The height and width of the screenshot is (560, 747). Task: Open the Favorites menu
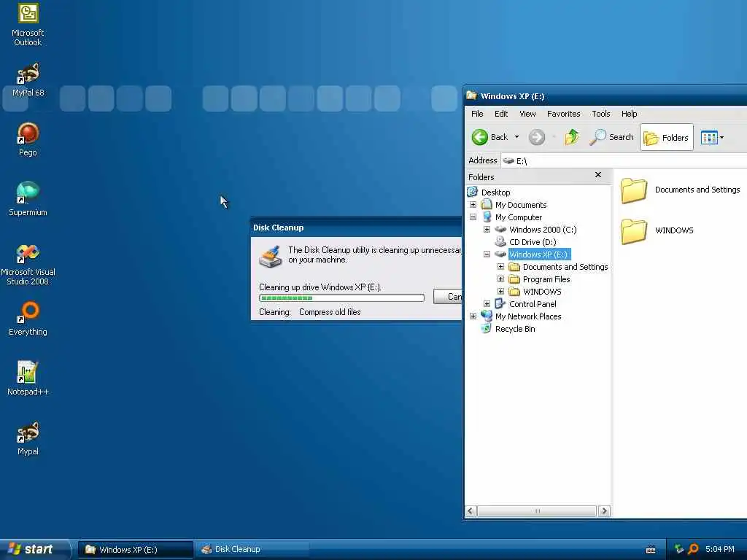[x=564, y=114]
